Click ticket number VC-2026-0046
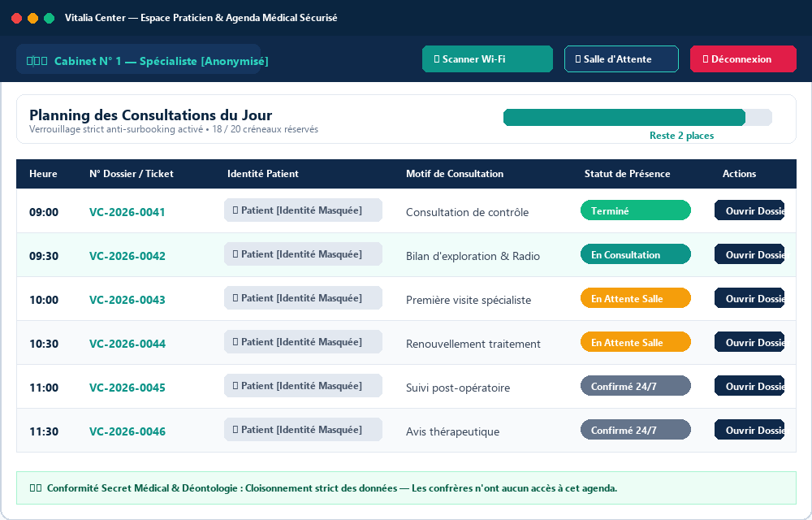812x520 pixels. click(x=127, y=431)
